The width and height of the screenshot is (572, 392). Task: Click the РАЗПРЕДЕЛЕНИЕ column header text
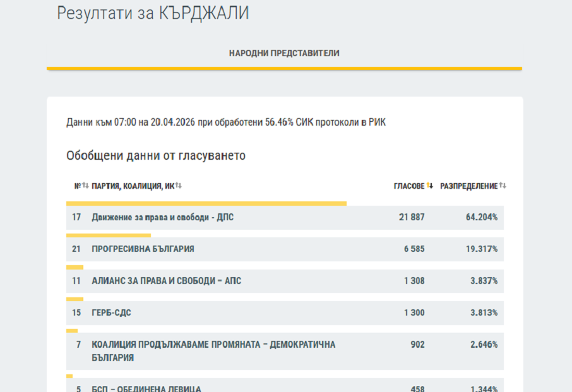click(x=468, y=186)
